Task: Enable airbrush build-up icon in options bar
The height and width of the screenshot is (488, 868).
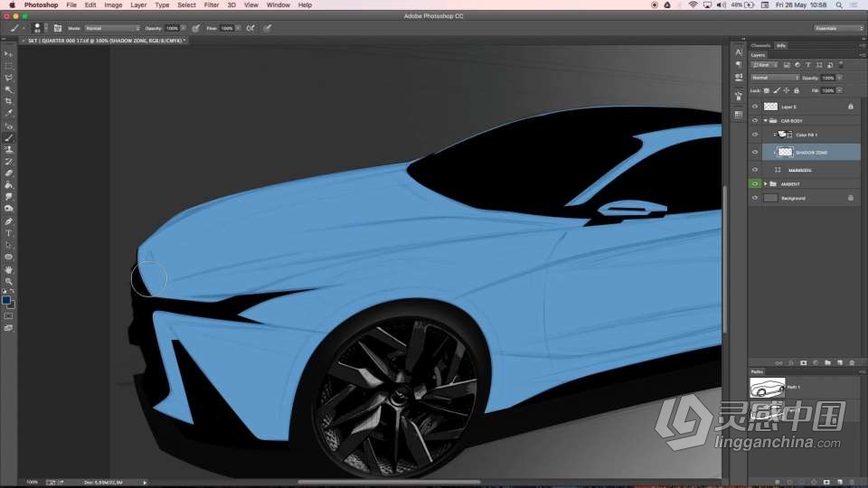Action: 250,28
